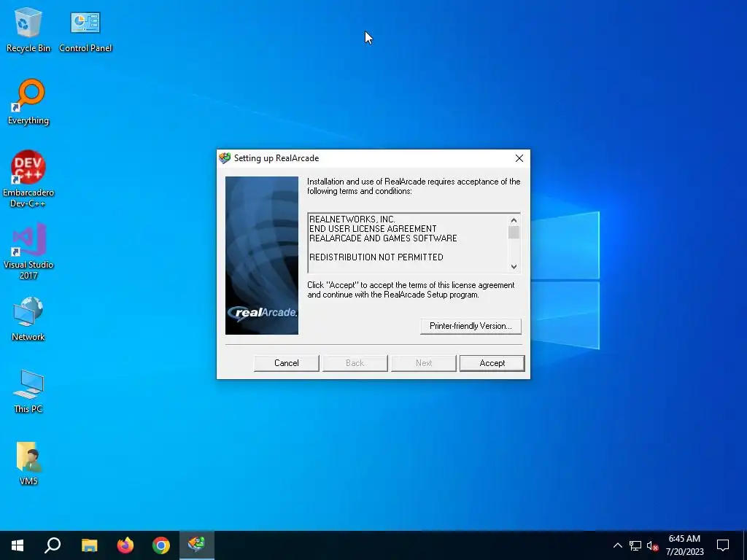Click the 'END USER LICENSE AGREEMENT' line
The width and height of the screenshot is (747, 560).
[373, 228]
